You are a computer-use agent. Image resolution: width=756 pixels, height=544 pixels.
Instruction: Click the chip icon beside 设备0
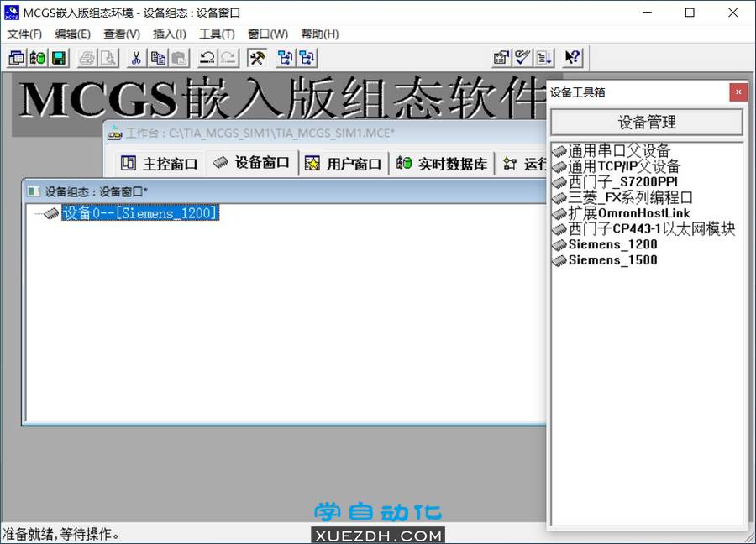click(x=51, y=213)
